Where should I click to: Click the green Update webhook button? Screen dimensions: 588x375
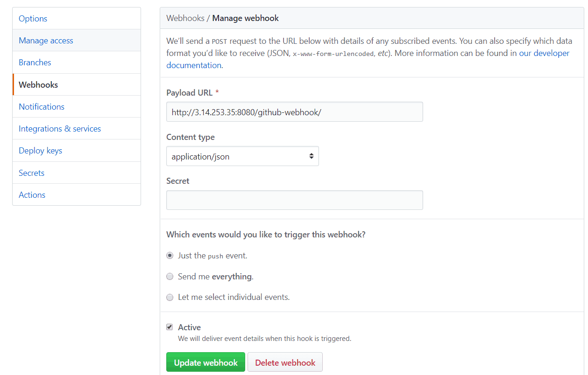205,362
